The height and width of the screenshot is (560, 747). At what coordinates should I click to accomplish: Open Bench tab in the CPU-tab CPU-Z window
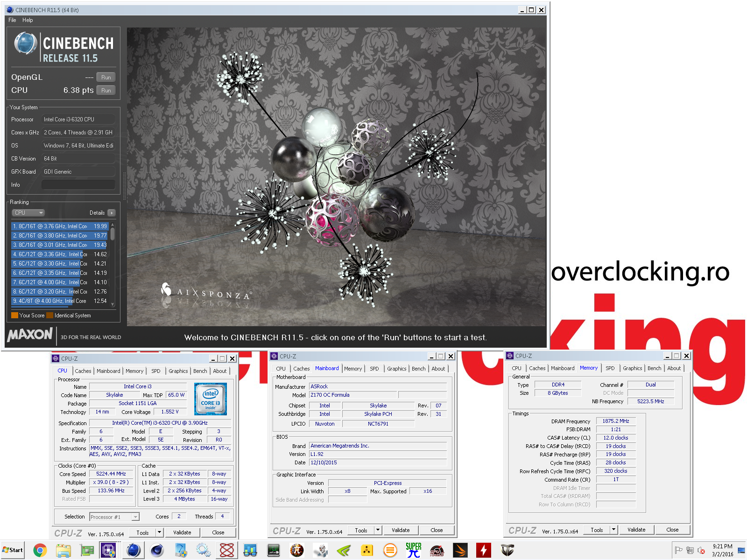[200, 371]
